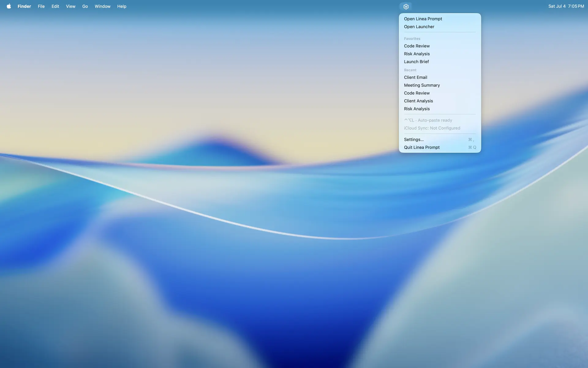Choose Quit Linea Prompt
The image size is (588, 368).
(x=440, y=148)
